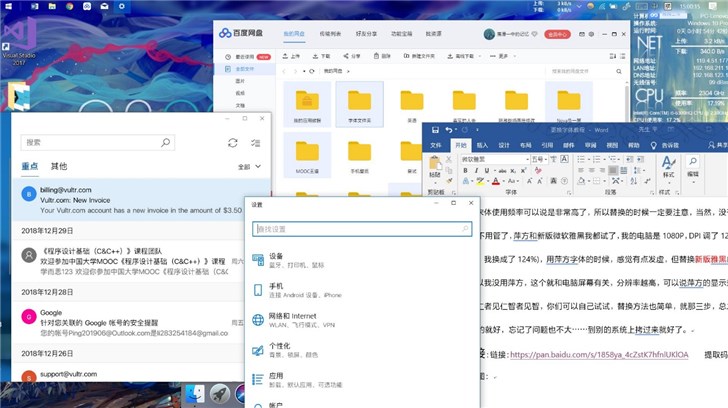Click the red 会员中心 button in Baidu Netdisk
Screen dimensions: 728x408
coord(557,34)
